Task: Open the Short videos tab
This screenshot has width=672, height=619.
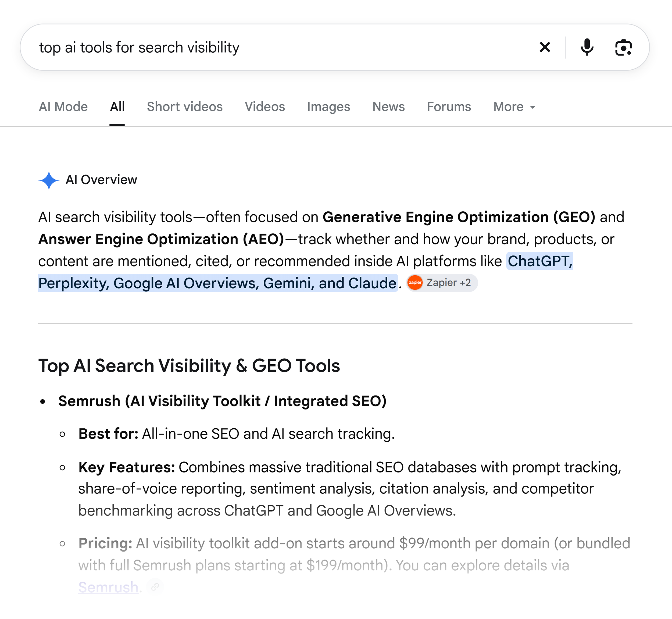Action: pyautogui.click(x=185, y=107)
